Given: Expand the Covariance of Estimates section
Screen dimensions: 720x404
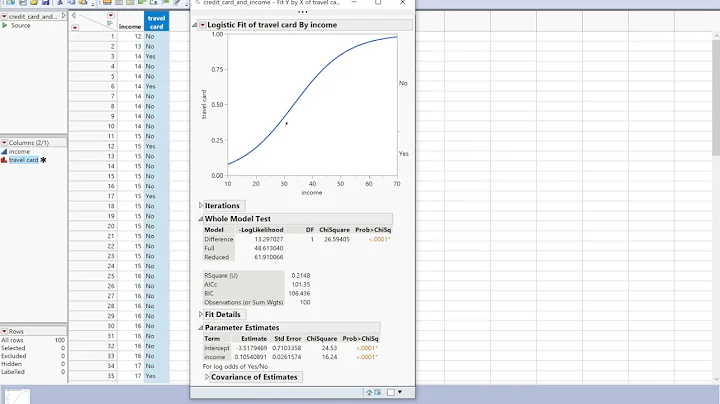Looking at the screenshot, I should 207,377.
